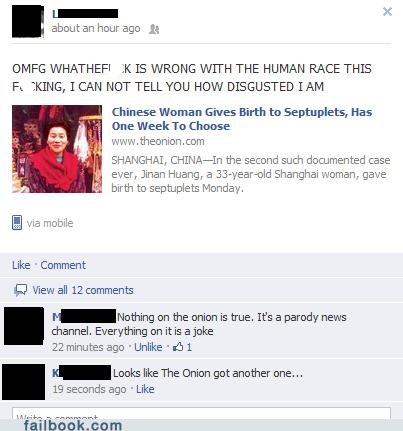Click the friends audience icon near timestamp
The height and width of the screenshot is (431, 403).
coord(154,29)
